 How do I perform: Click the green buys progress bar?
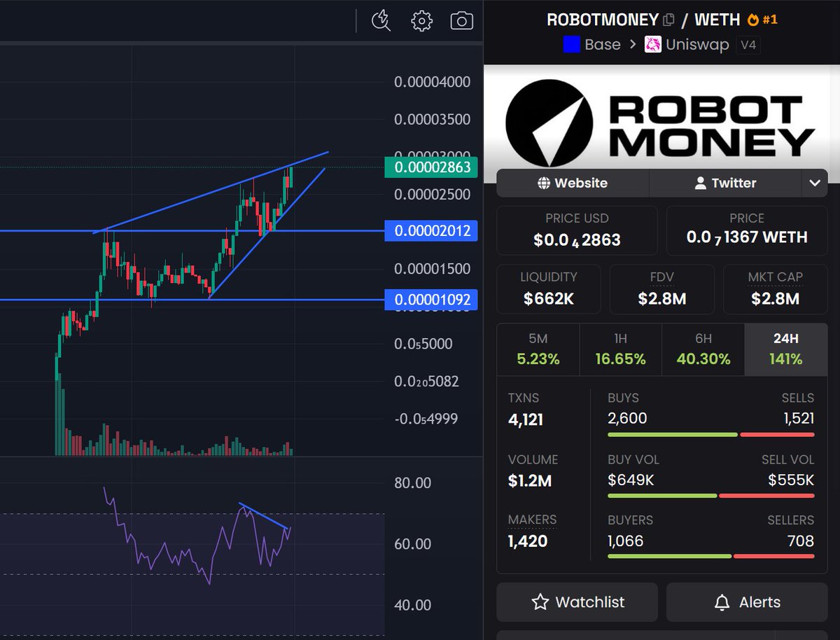673,435
